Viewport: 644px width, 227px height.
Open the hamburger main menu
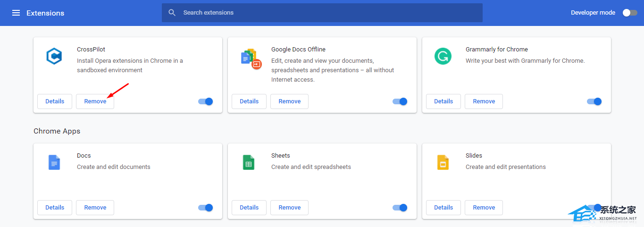click(x=16, y=13)
